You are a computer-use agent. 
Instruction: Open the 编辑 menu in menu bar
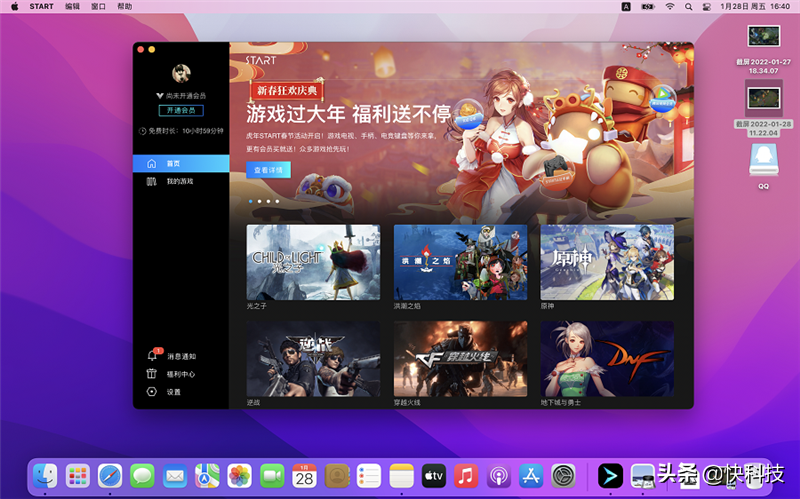(73, 6)
